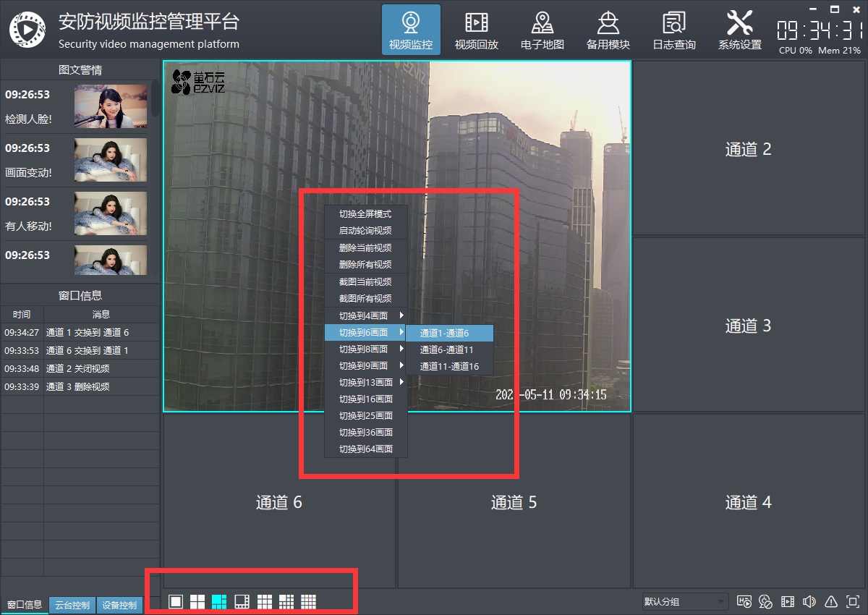Select the four-screen grid layout icon
Screen dimensions: 868x615
(x=197, y=601)
